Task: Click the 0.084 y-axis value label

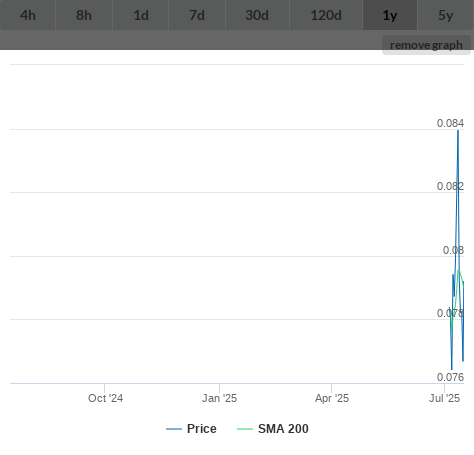Action: [450, 123]
